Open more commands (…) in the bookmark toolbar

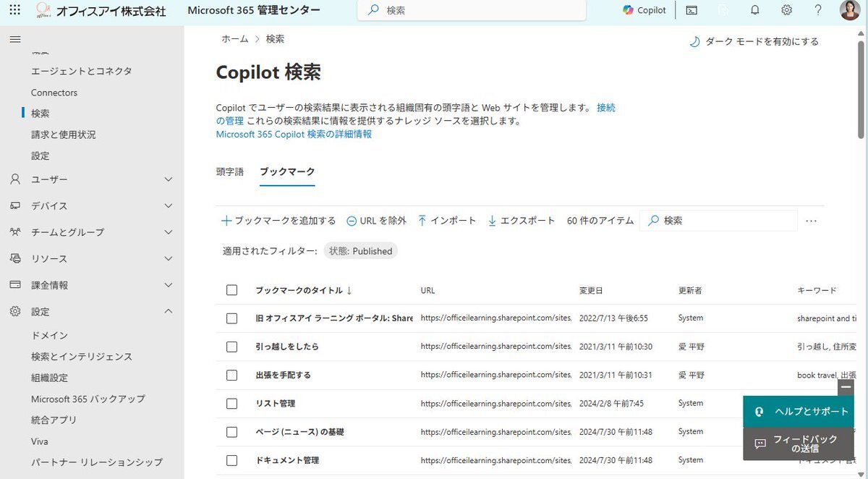(811, 221)
